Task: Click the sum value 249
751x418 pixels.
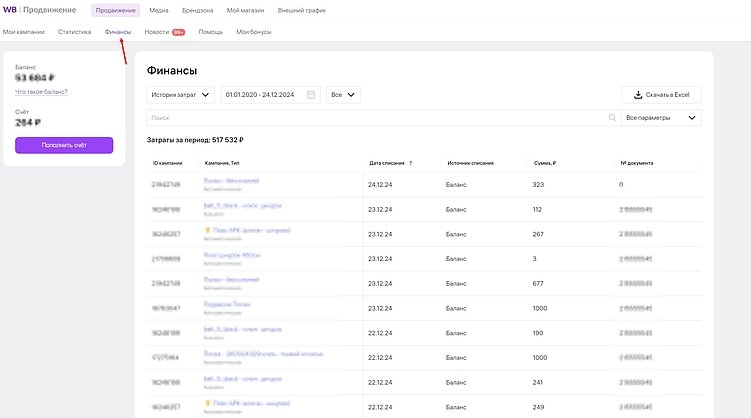Action: (x=538, y=407)
